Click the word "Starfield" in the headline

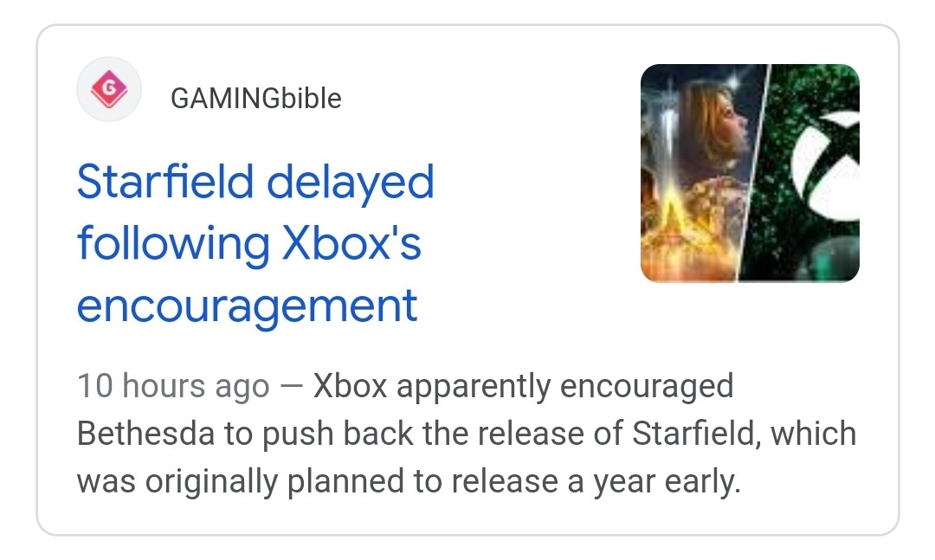point(165,183)
